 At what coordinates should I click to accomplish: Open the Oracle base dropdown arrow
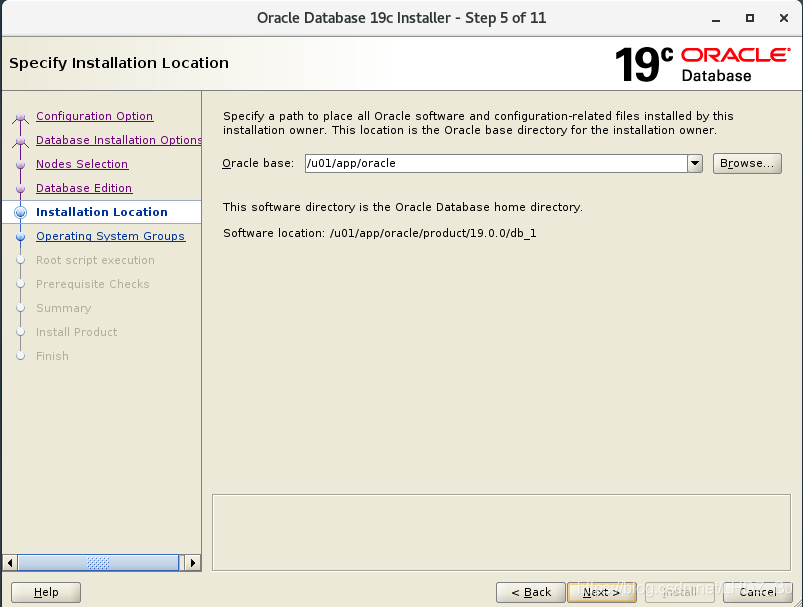click(x=693, y=163)
